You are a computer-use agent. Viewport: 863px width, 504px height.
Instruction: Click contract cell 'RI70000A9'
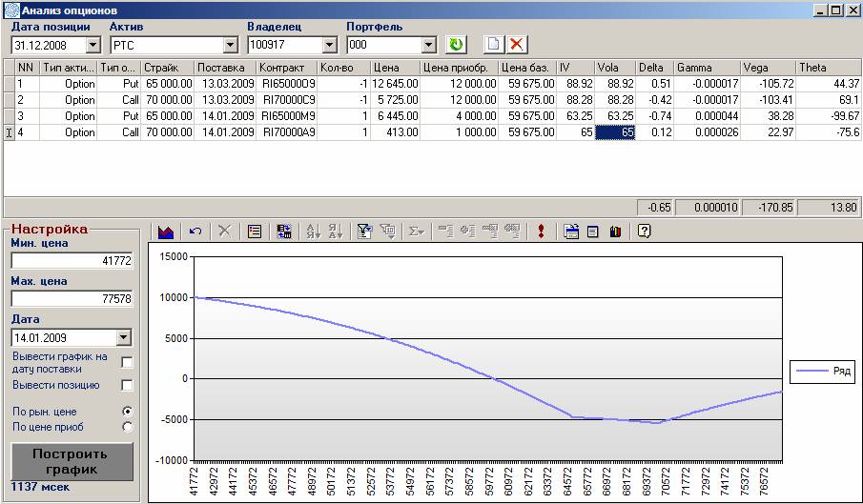point(286,132)
